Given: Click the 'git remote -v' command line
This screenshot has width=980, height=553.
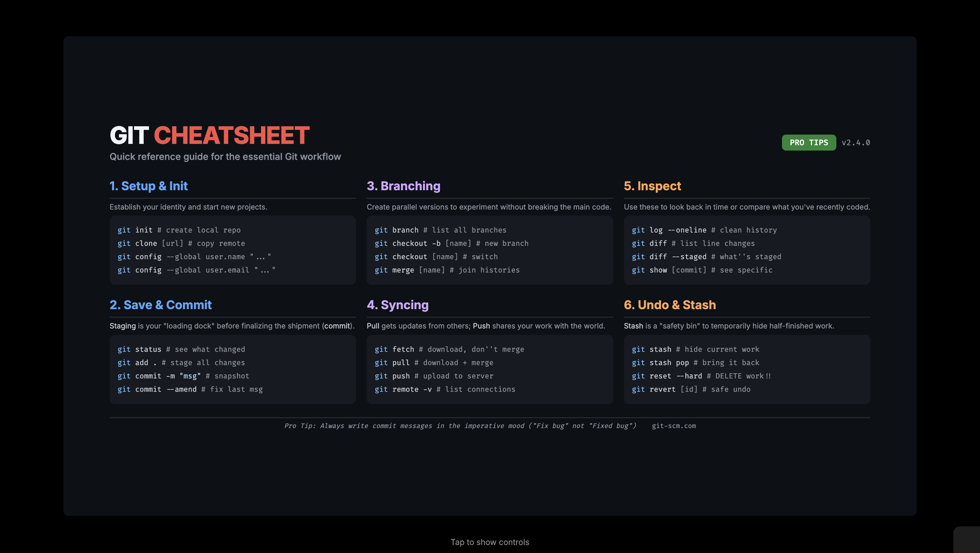Looking at the screenshot, I should (x=444, y=389).
